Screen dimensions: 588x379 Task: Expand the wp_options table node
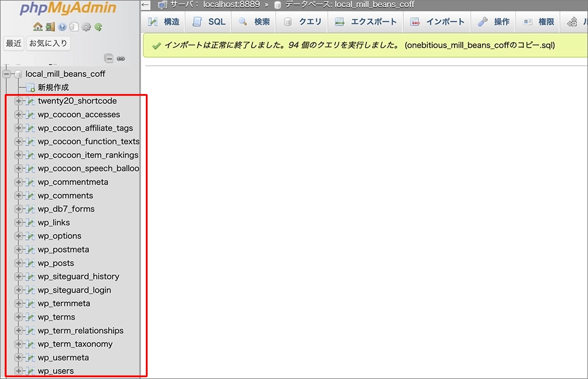(x=18, y=236)
